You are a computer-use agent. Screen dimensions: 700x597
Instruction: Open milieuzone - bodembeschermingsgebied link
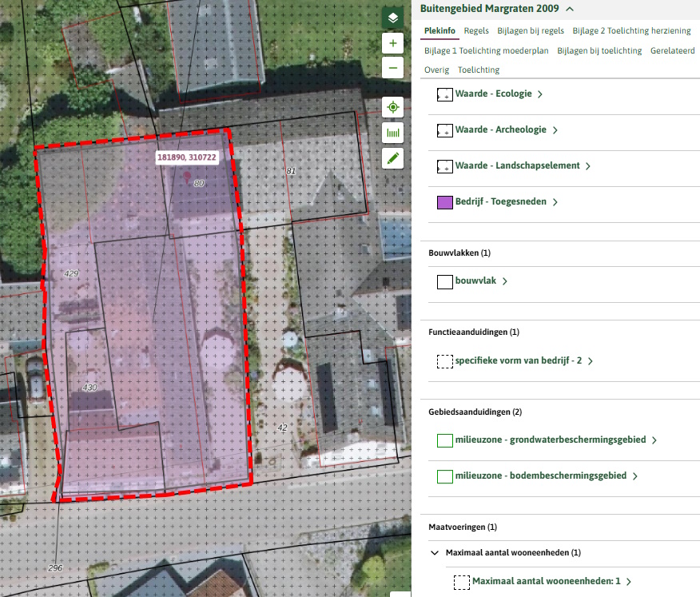coord(541,476)
